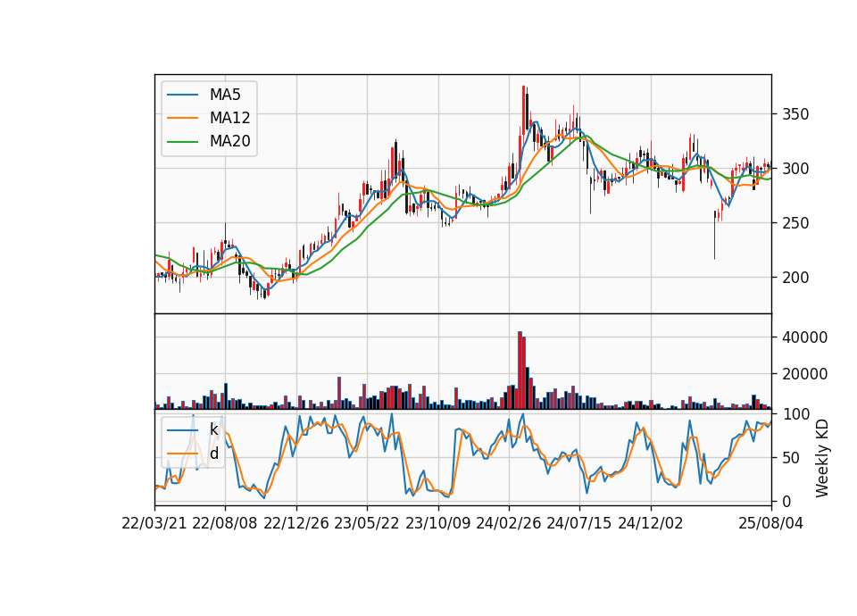Click the 25/08/04 date label
The image size is (857, 616).
click(771, 523)
